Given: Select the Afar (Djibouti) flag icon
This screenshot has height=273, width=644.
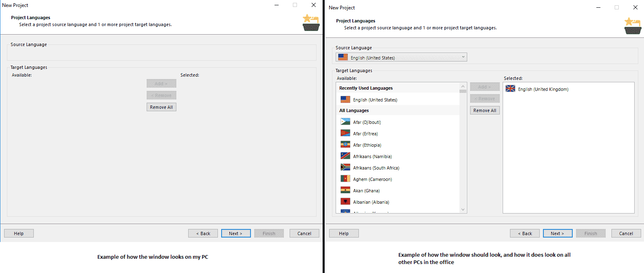Looking at the screenshot, I should point(345,122).
